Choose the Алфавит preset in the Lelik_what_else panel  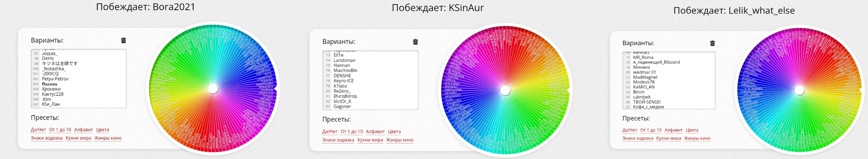point(674,130)
